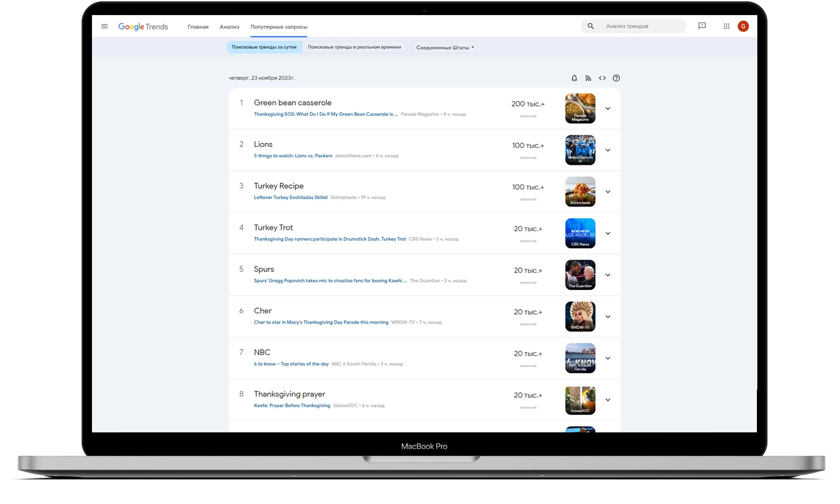Click the Turkey Recipe title
Image resolution: width=840 pixels, height=504 pixels.
[x=279, y=186]
